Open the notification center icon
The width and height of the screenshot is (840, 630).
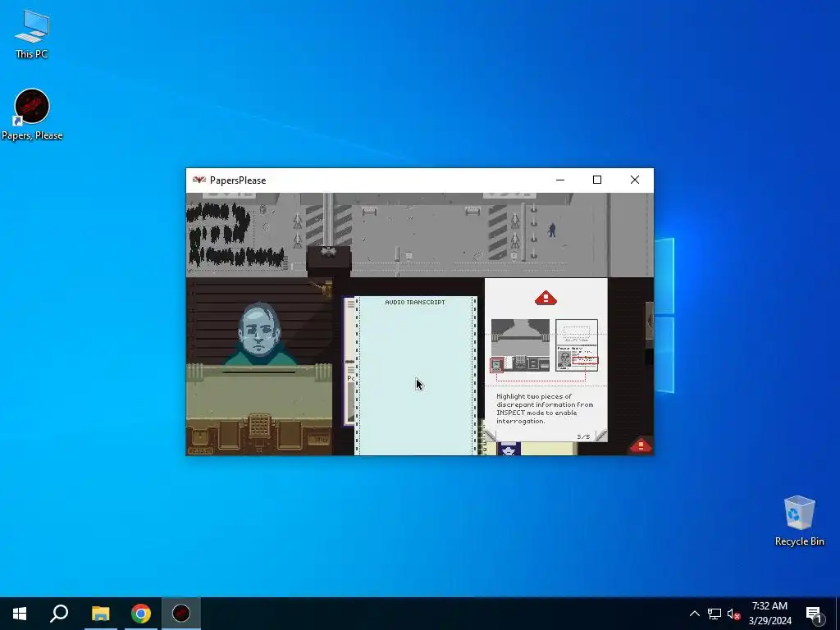815,614
